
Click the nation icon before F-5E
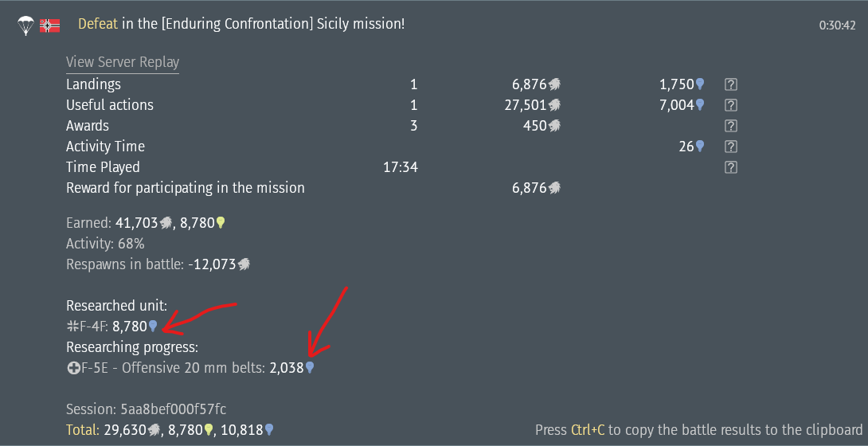[x=72, y=368]
